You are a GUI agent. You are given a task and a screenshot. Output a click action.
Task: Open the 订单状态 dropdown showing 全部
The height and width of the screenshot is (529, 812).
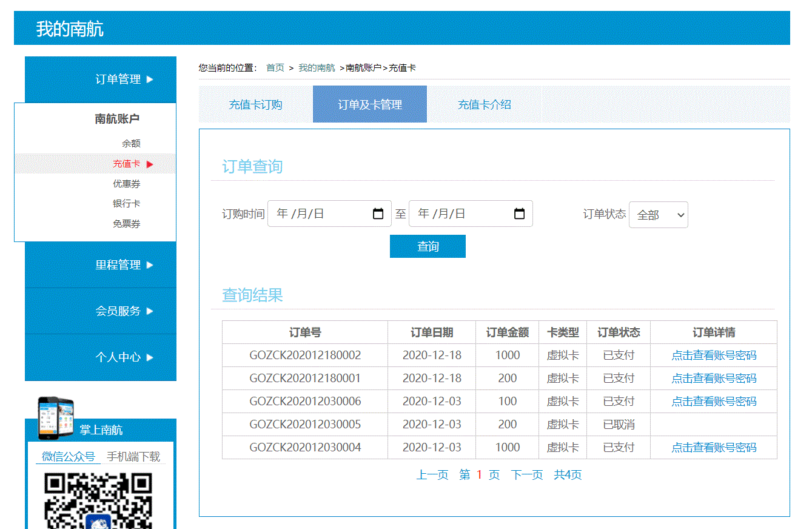pos(659,215)
